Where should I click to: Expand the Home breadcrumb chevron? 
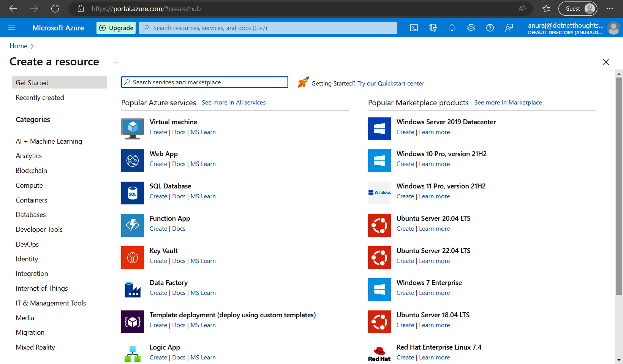click(32, 46)
